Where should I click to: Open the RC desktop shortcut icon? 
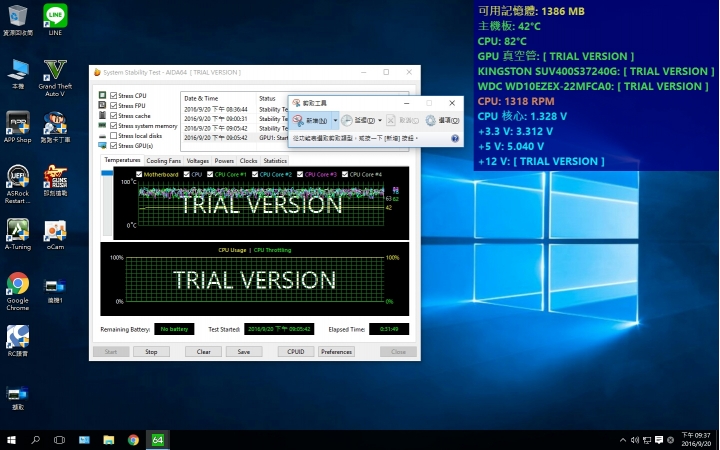[17, 341]
